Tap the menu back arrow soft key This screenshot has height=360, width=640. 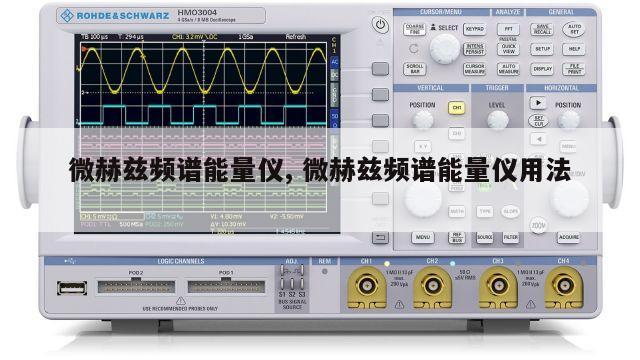click(x=380, y=238)
